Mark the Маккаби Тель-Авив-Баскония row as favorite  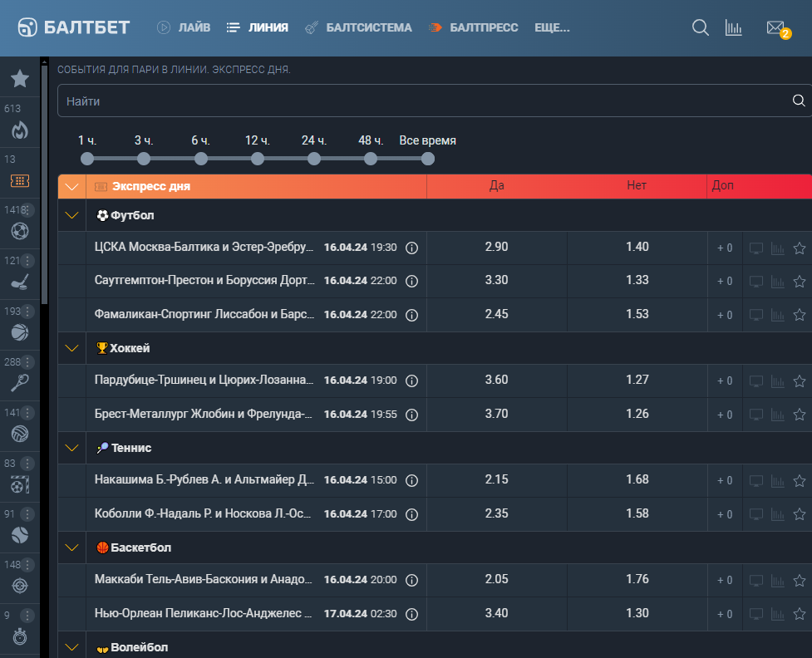point(800,581)
